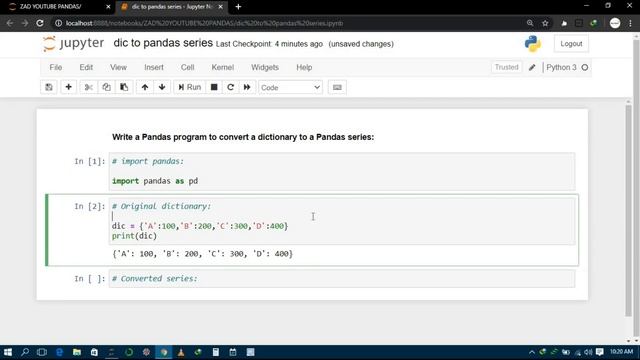
Task: Bookmark this page with star icon
Action: pos(545,23)
